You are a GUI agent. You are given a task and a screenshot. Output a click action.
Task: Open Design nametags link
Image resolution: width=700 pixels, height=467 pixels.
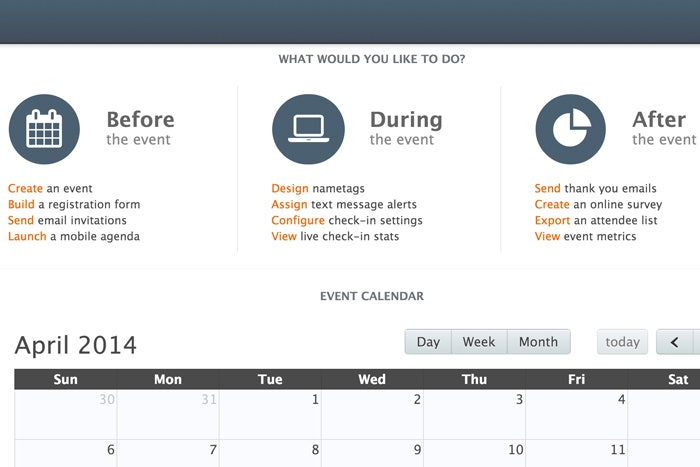290,189
